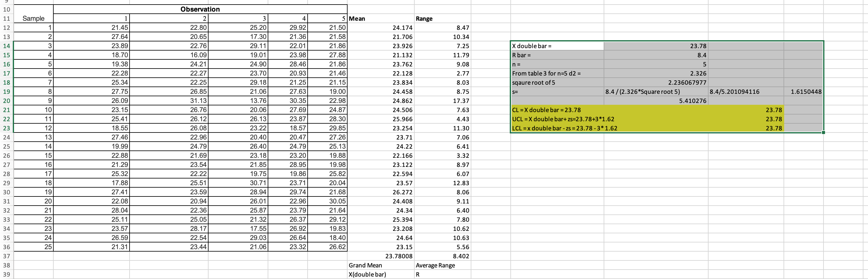Click average range value 8.402
Viewport: 868px width, 279px height.
tap(442, 256)
